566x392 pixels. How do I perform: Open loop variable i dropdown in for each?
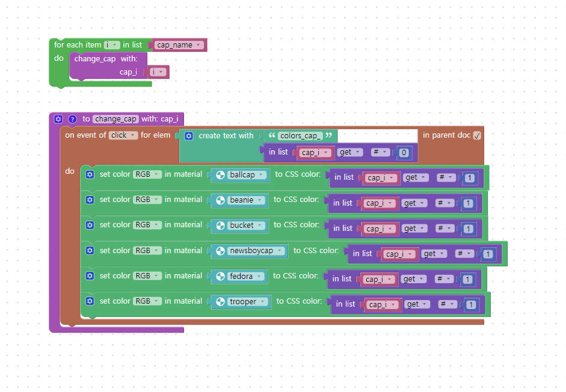tap(112, 45)
